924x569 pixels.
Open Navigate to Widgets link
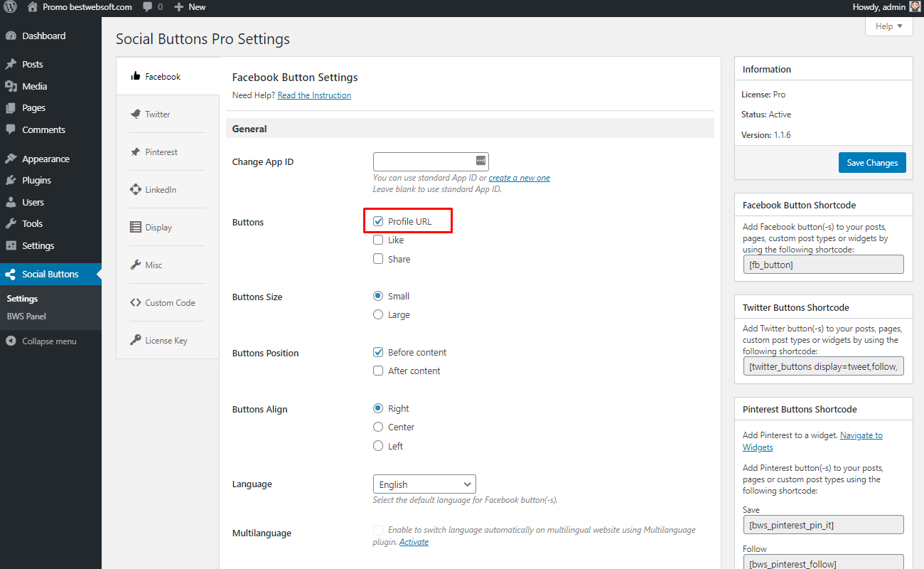(812, 441)
